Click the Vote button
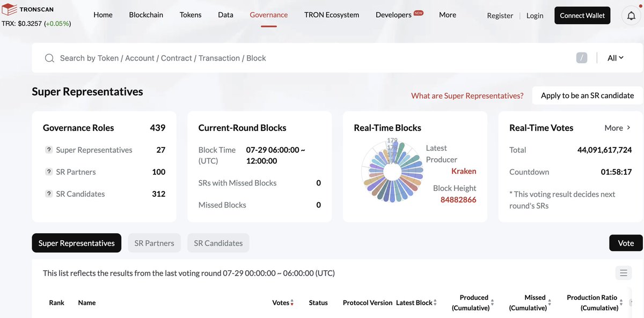 [x=626, y=243]
